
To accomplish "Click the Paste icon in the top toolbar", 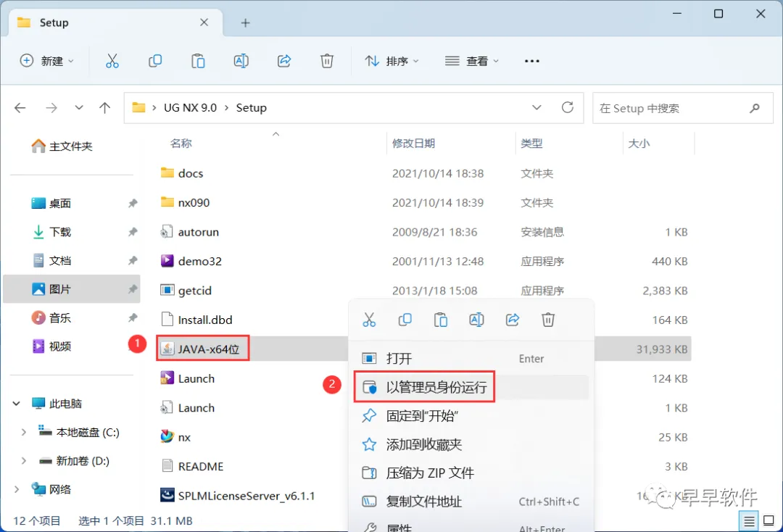I will tap(198, 61).
